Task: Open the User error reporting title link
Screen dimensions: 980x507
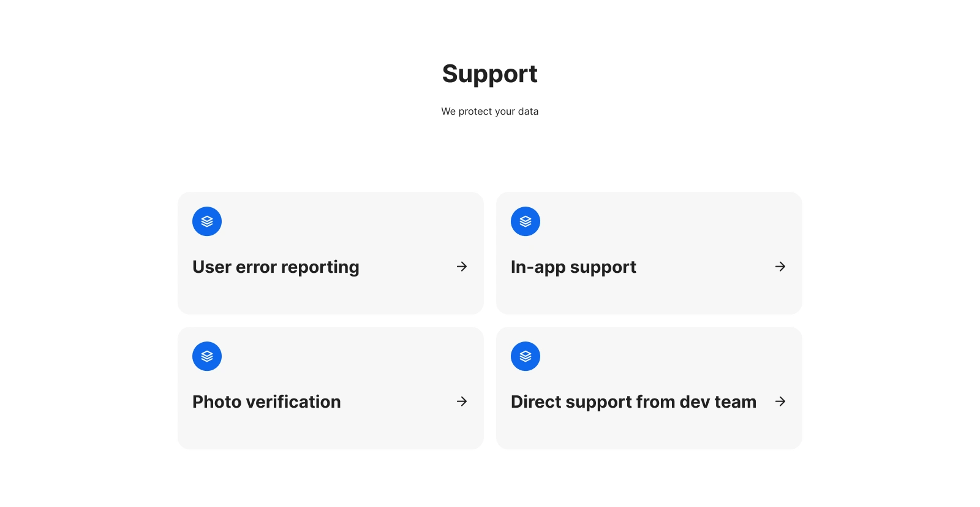Action: (276, 267)
